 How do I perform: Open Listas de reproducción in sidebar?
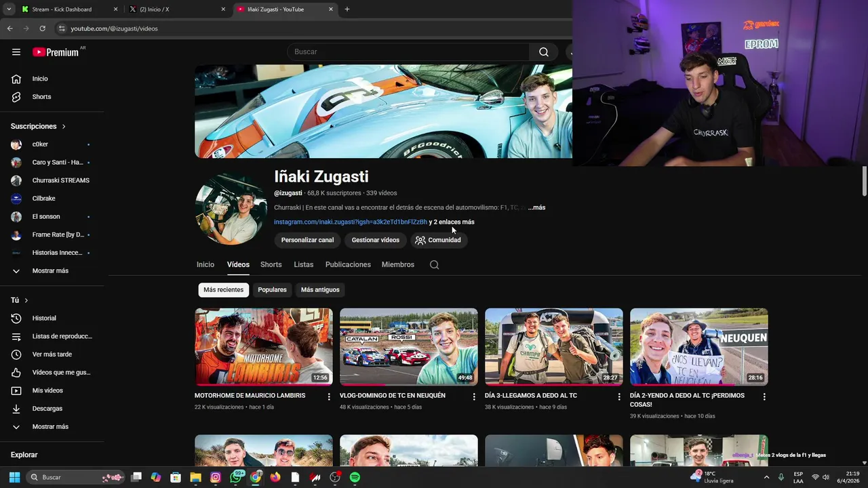click(x=52, y=336)
